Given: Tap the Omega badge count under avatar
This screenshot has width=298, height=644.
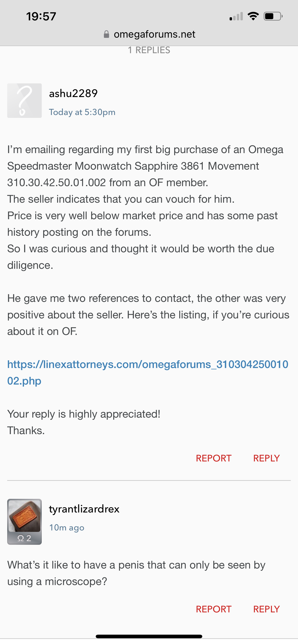Looking at the screenshot, I should [x=24, y=538].
